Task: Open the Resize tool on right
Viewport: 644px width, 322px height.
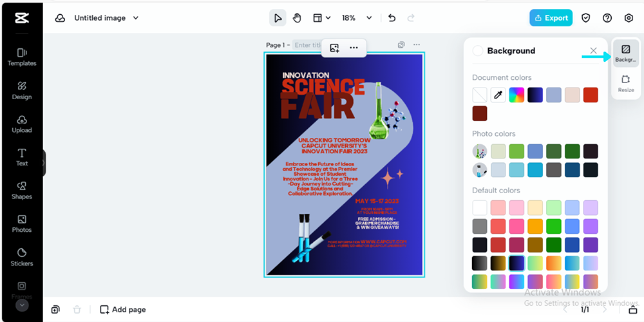Action: [625, 83]
